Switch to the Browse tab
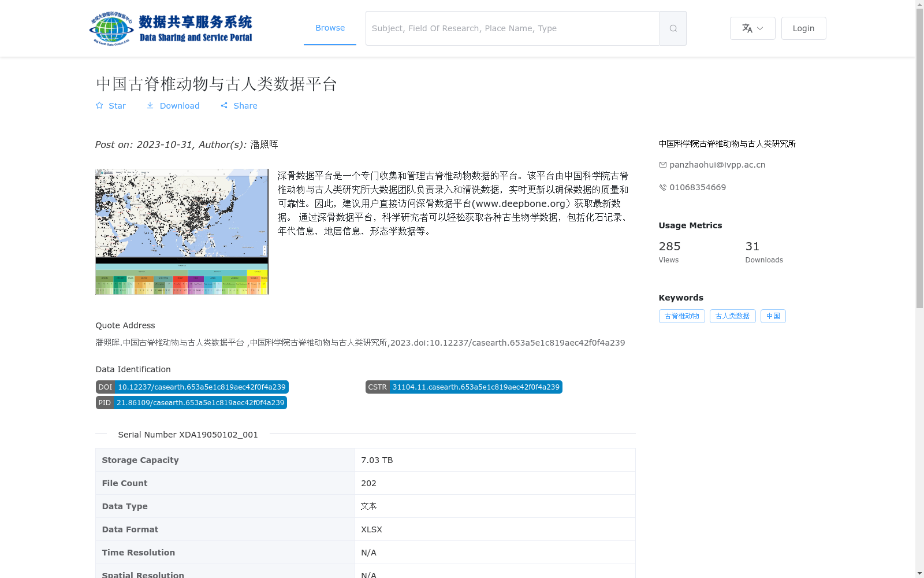The width and height of the screenshot is (924, 578). tap(330, 28)
